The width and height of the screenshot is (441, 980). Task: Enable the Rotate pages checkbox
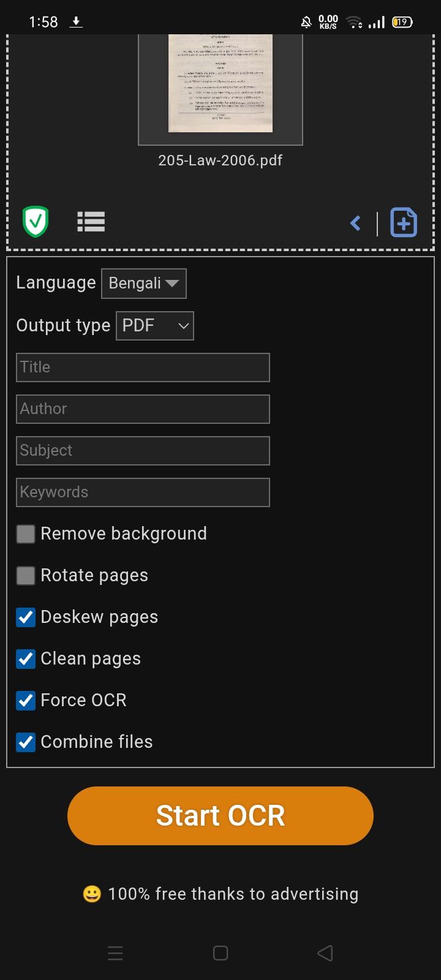click(x=26, y=576)
